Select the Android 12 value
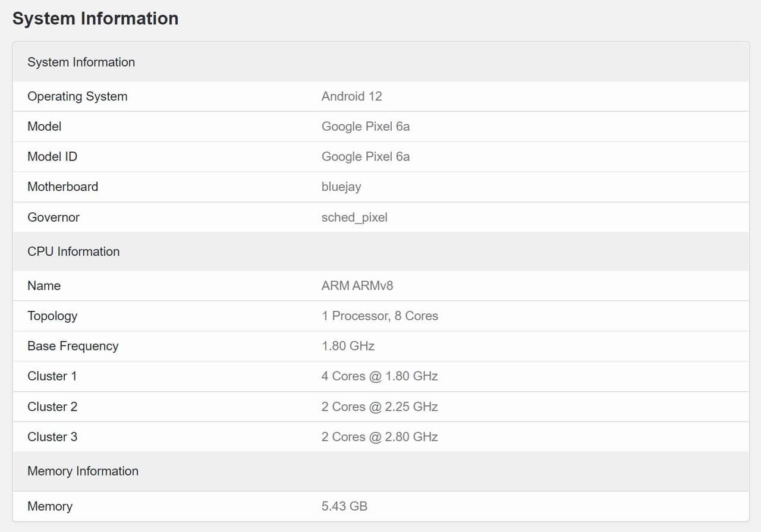The height and width of the screenshot is (532, 761). pyautogui.click(x=351, y=96)
